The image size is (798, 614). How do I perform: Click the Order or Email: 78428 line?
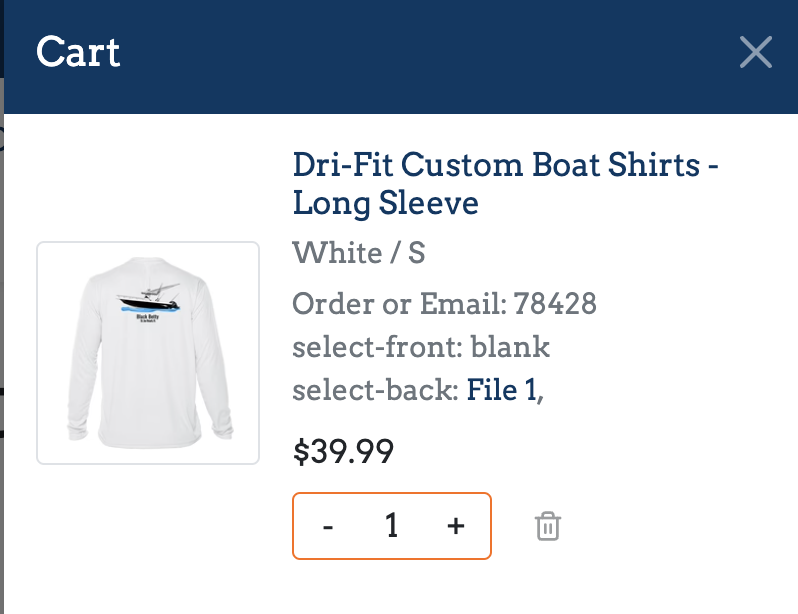[x=444, y=303]
